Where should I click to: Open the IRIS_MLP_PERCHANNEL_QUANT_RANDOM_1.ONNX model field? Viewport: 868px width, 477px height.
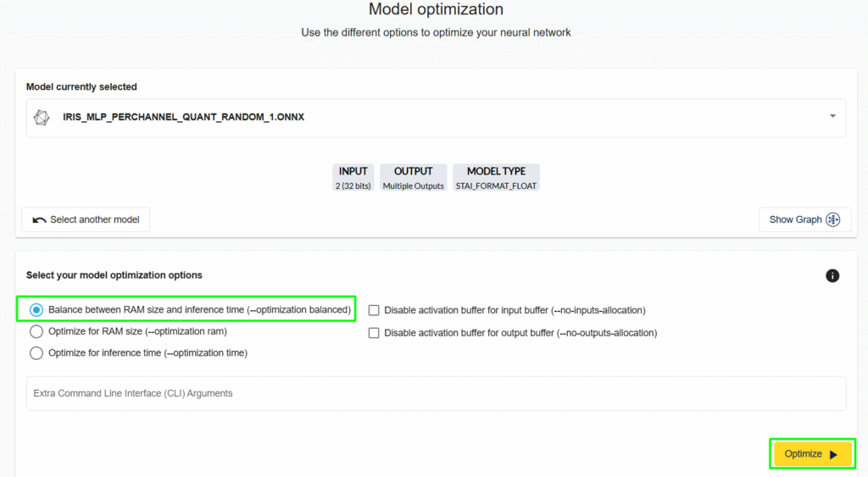point(424,117)
